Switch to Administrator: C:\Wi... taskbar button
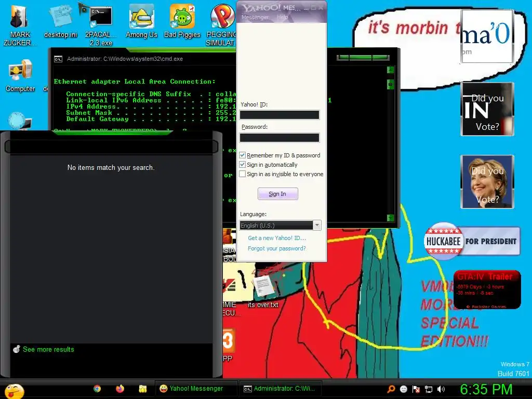Viewport: 532px width, 399px height. tap(280, 389)
